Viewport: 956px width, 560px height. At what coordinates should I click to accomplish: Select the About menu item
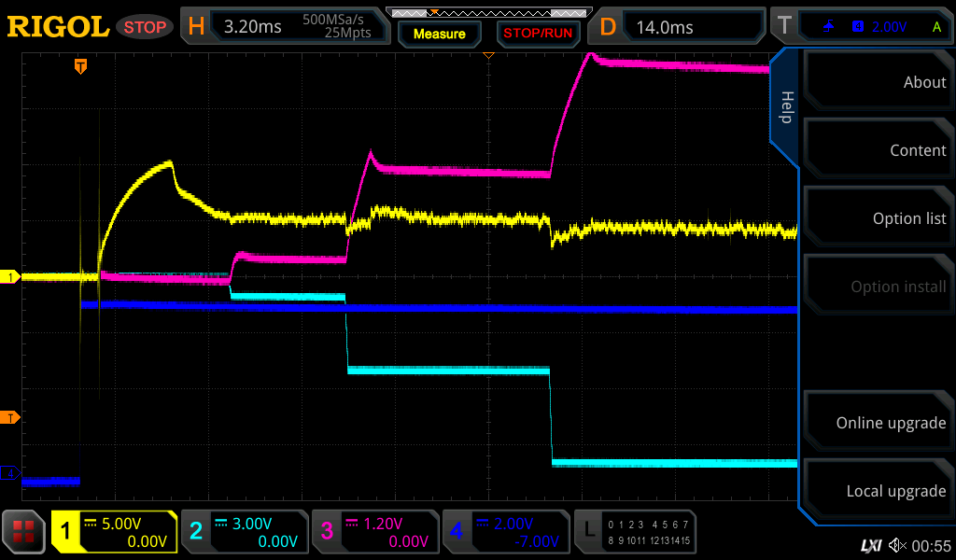pos(879,82)
